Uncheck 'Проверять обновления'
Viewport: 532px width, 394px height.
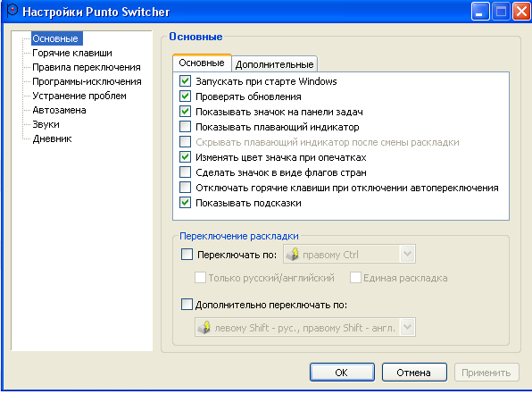[x=185, y=96]
